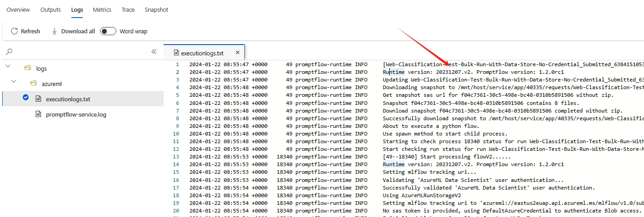Click the logs folder icon
Viewport: 644px width, 217px height.
click(x=27, y=68)
